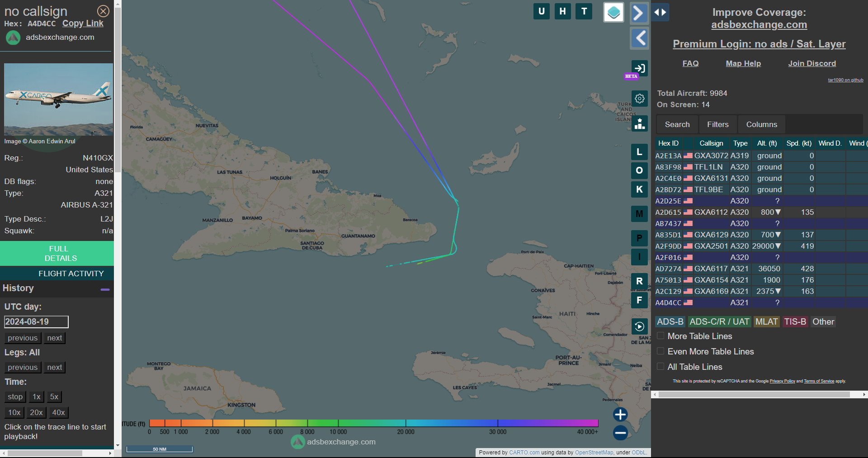
Task: Select previous leg
Action: tap(23, 367)
